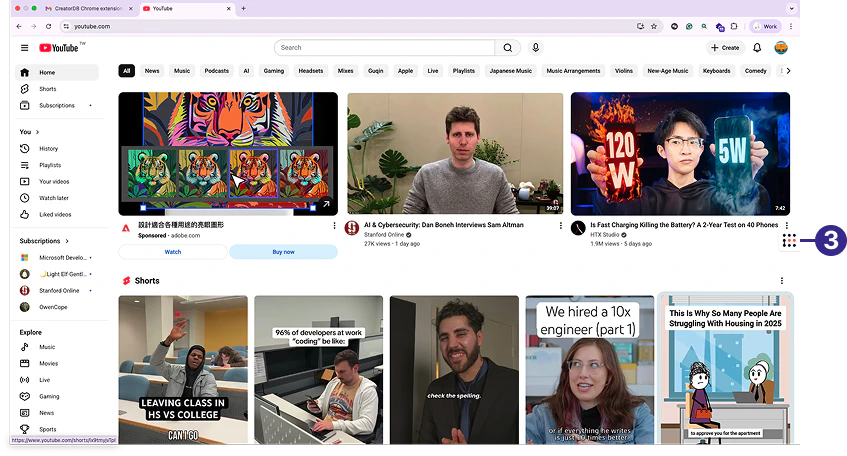Open the HTX Studio channel avatar

[x=578, y=228]
